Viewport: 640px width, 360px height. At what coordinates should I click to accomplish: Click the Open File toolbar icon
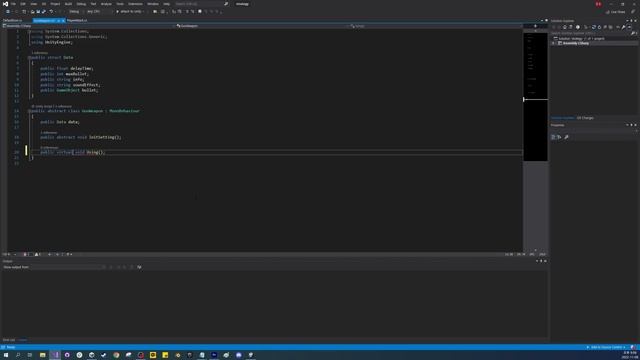tap(33, 11)
